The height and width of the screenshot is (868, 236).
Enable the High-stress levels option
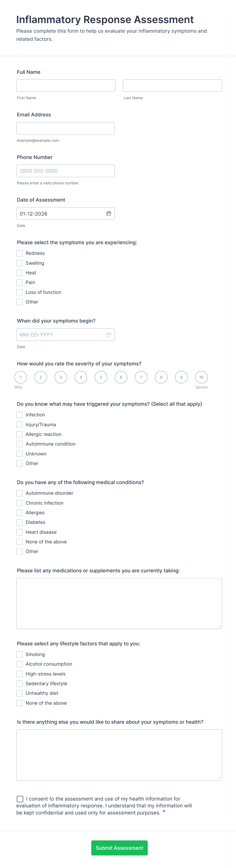coord(19,674)
